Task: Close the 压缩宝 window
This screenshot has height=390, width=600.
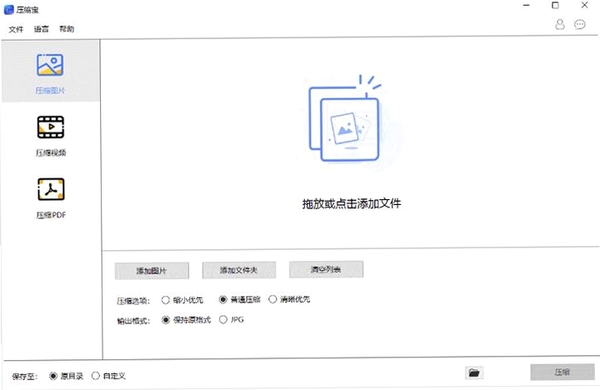Action: (585, 5)
